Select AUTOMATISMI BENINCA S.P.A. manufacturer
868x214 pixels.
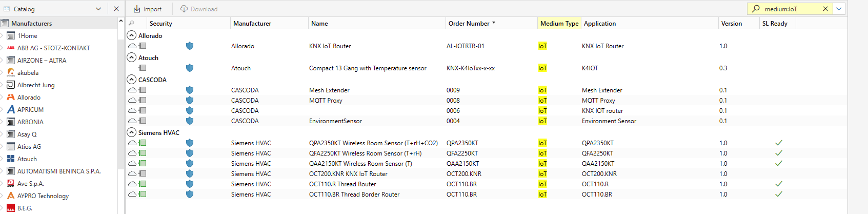[58, 171]
